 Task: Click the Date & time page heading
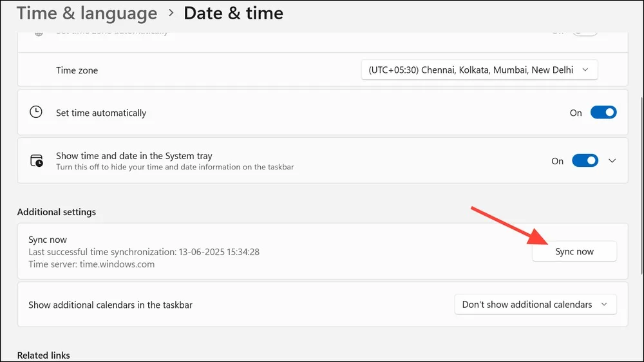[233, 13]
